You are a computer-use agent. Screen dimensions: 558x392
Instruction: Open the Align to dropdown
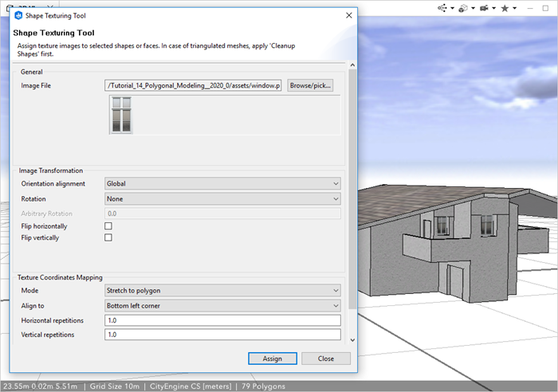pos(222,305)
